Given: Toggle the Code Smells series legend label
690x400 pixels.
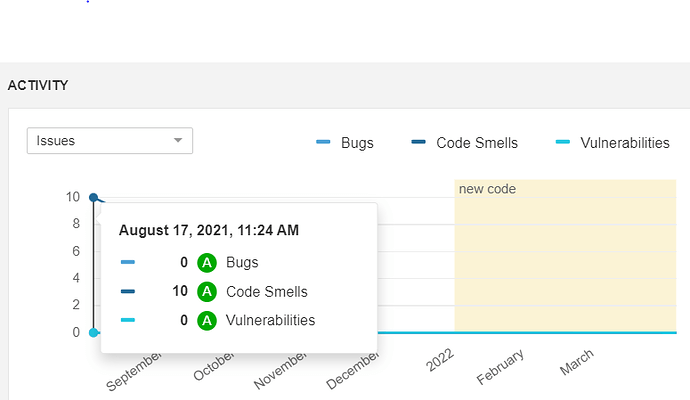Looking at the screenshot, I should tap(477, 143).
